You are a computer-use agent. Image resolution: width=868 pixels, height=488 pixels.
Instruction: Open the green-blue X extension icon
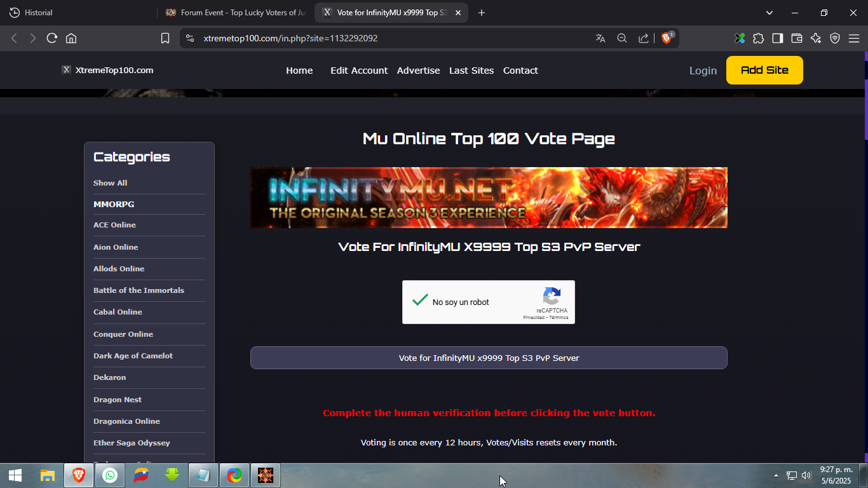pos(740,38)
